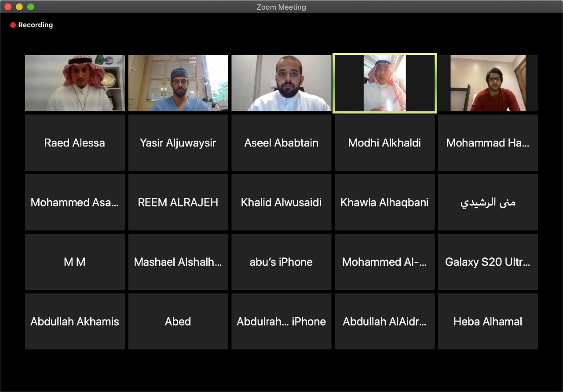Click the Aseel Ababtain tile

click(281, 143)
